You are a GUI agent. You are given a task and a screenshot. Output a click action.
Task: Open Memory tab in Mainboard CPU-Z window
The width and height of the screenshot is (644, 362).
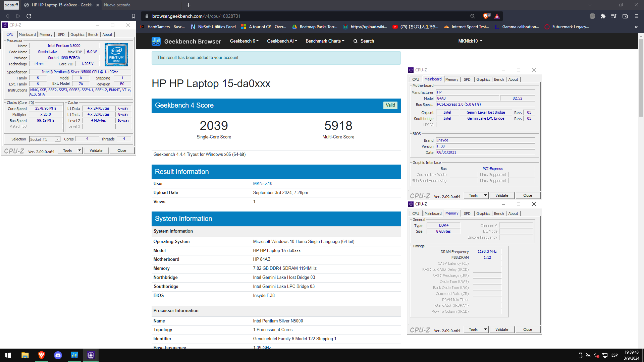click(x=452, y=79)
